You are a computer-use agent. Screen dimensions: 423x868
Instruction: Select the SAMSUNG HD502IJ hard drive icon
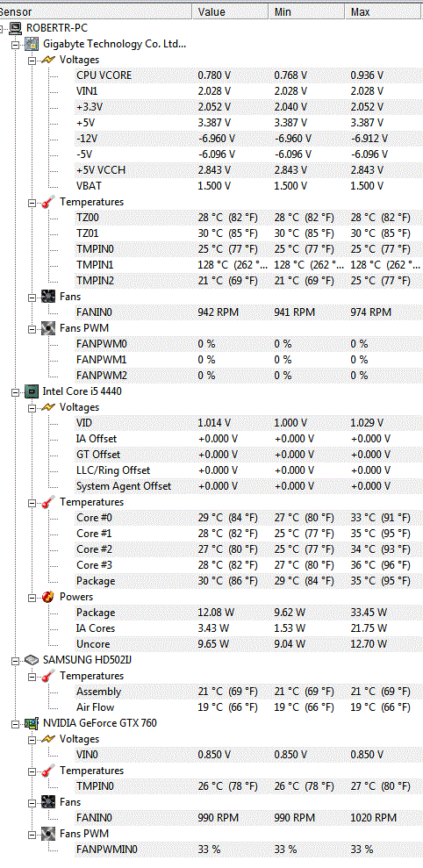coord(32,660)
